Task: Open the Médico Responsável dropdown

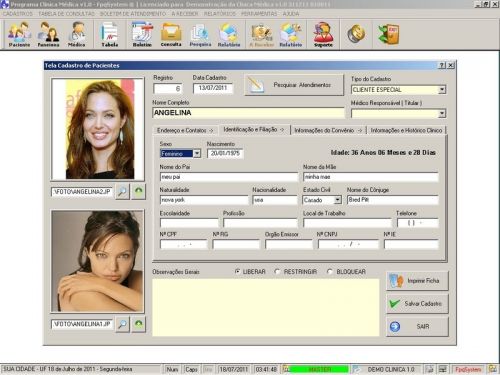Action: tap(442, 114)
